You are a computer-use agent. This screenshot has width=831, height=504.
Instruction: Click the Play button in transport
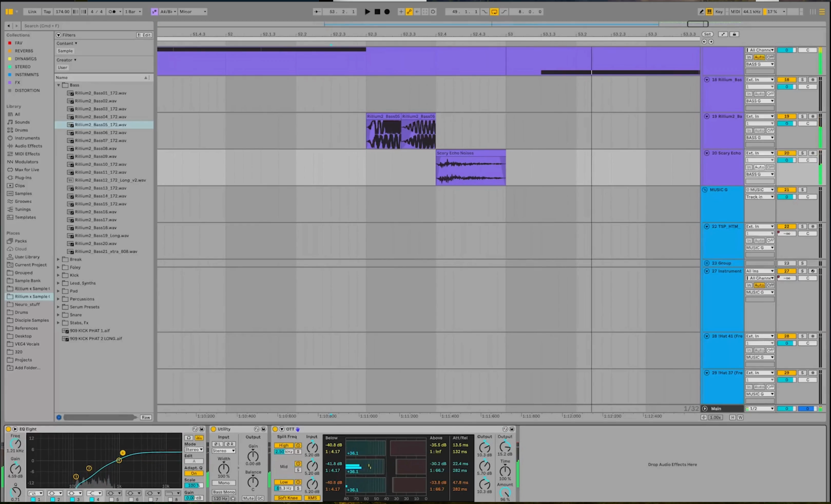point(367,12)
